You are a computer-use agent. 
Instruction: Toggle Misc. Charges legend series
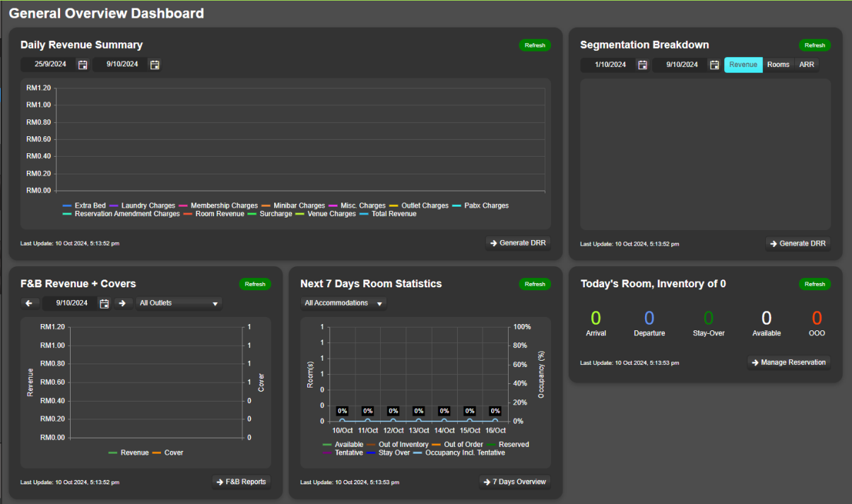(357, 206)
